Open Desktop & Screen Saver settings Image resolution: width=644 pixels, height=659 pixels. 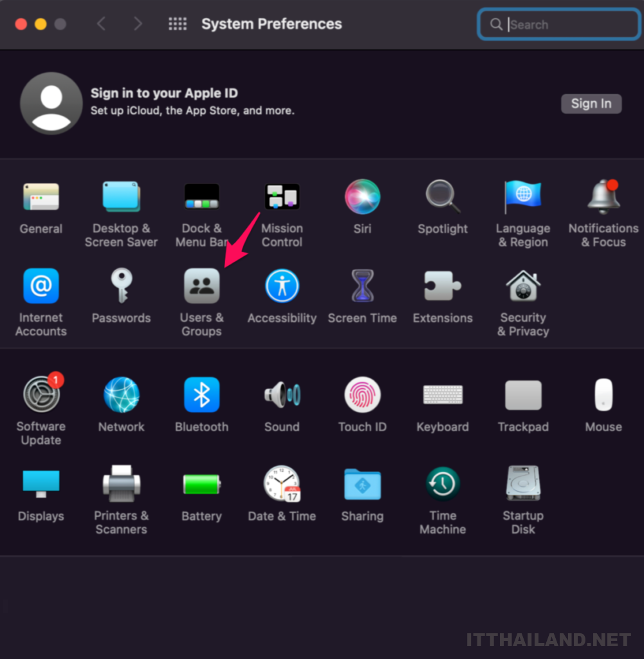coord(121,197)
